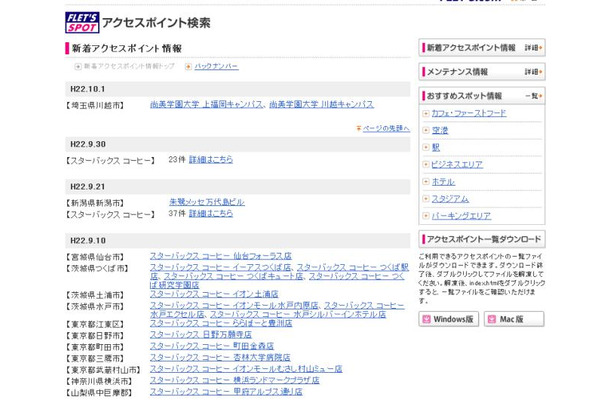The image size is (610, 400).
Task: Download the Mac版 access point list
Action: [x=514, y=319]
